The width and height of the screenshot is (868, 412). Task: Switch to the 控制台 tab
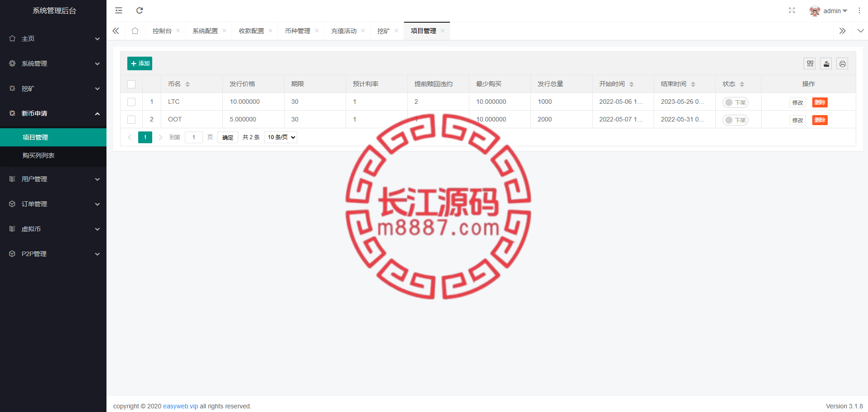pos(162,31)
